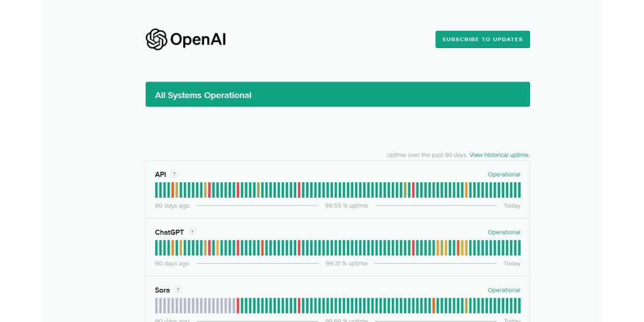Click the Operational status label for Sora

[504, 290]
